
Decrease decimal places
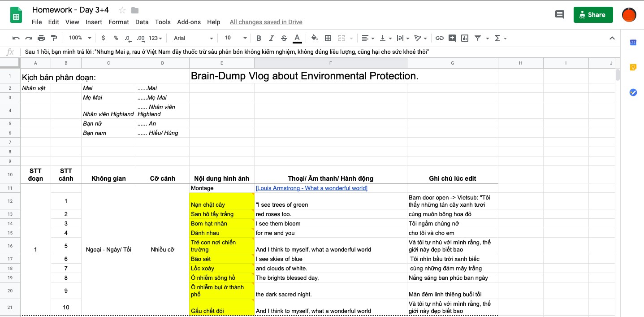tap(128, 38)
